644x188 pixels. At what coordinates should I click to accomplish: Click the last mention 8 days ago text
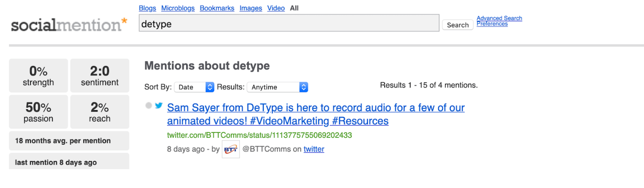click(x=56, y=162)
